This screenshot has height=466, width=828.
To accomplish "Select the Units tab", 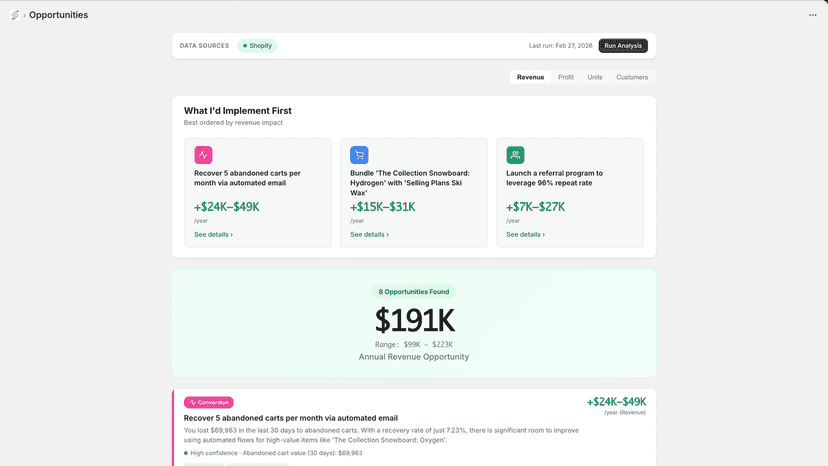I will pyautogui.click(x=595, y=77).
